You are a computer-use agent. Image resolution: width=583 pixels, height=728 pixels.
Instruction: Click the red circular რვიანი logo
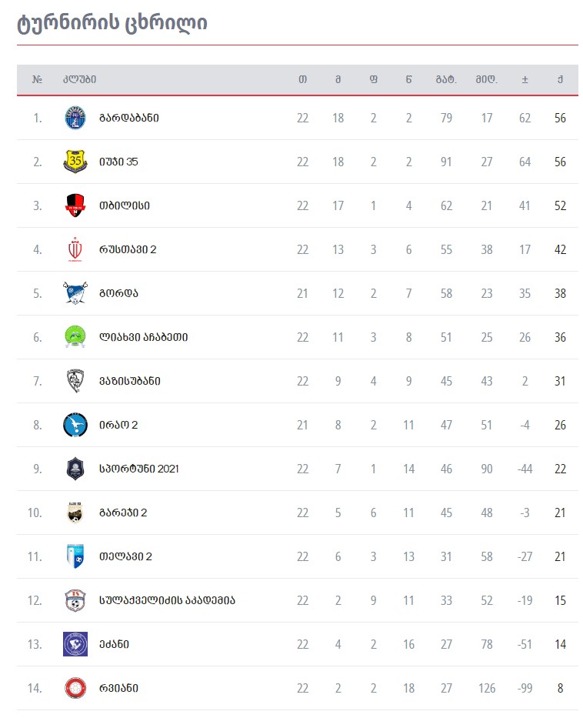coord(75,688)
